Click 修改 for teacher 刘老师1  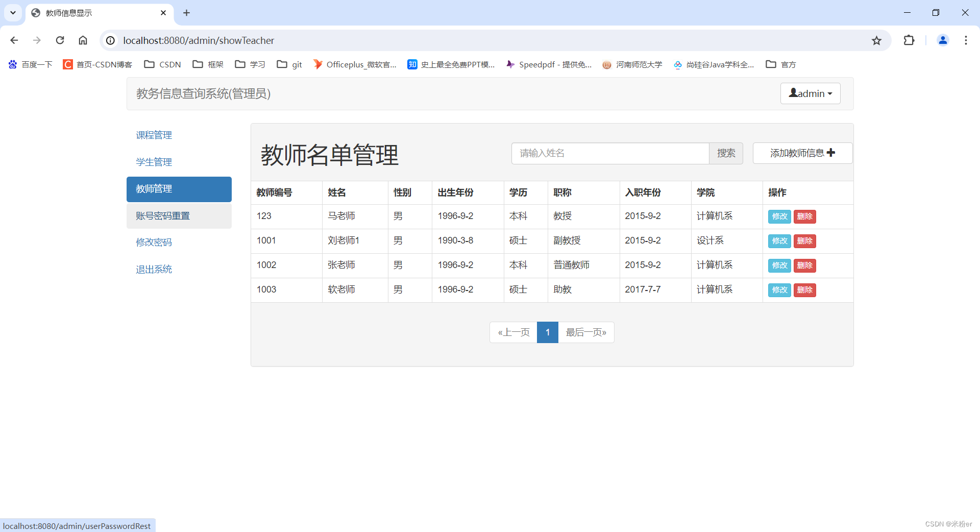click(779, 241)
